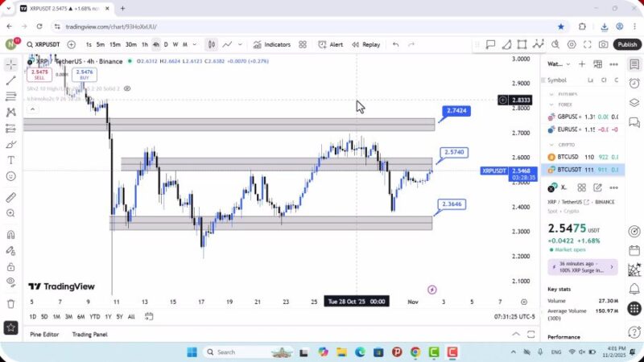Image resolution: width=644 pixels, height=362 pixels.
Task: Open the Alerts clock icon in right sidebar
Action: [634, 83]
